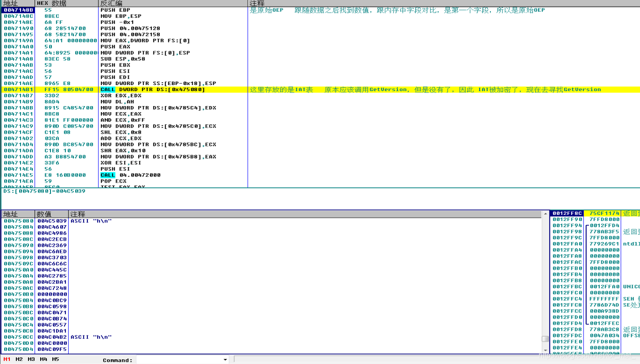Click the original OEP comment in first row

point(397,10)
